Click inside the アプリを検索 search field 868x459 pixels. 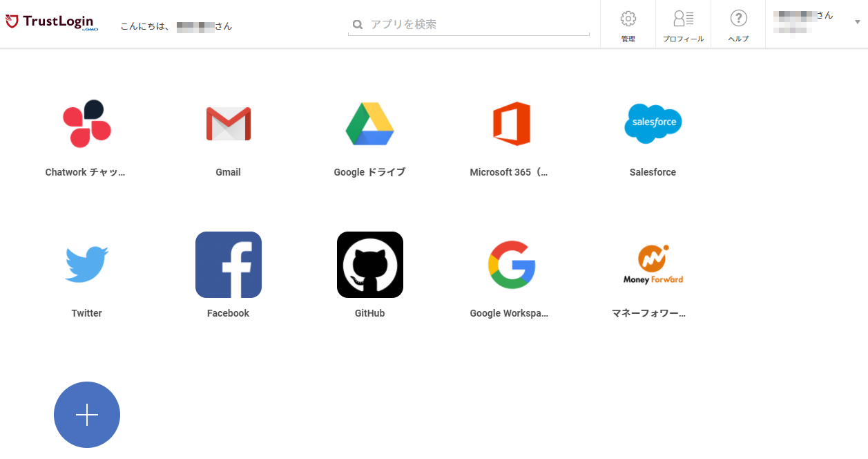pyautogui.click(x=469, y=24)
